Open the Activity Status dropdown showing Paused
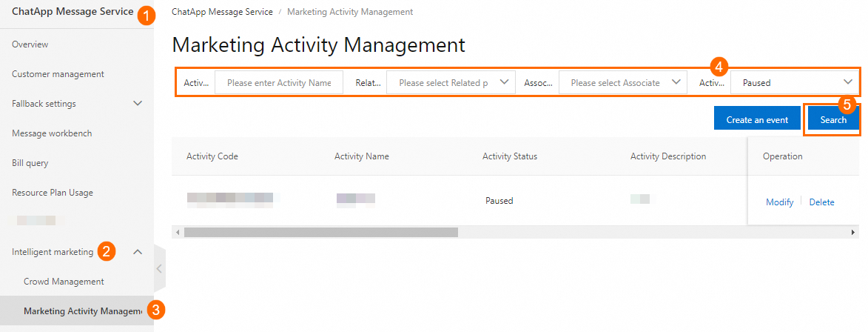 (795, 83)
